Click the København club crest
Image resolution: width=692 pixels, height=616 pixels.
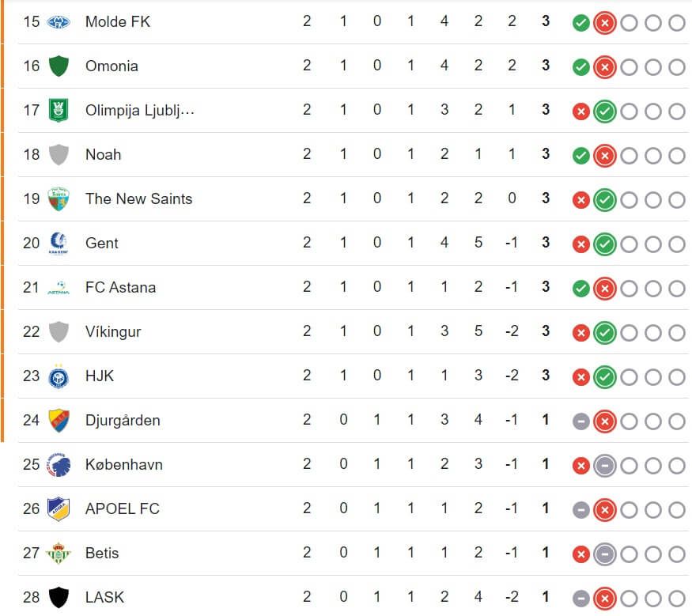[59, 465]
